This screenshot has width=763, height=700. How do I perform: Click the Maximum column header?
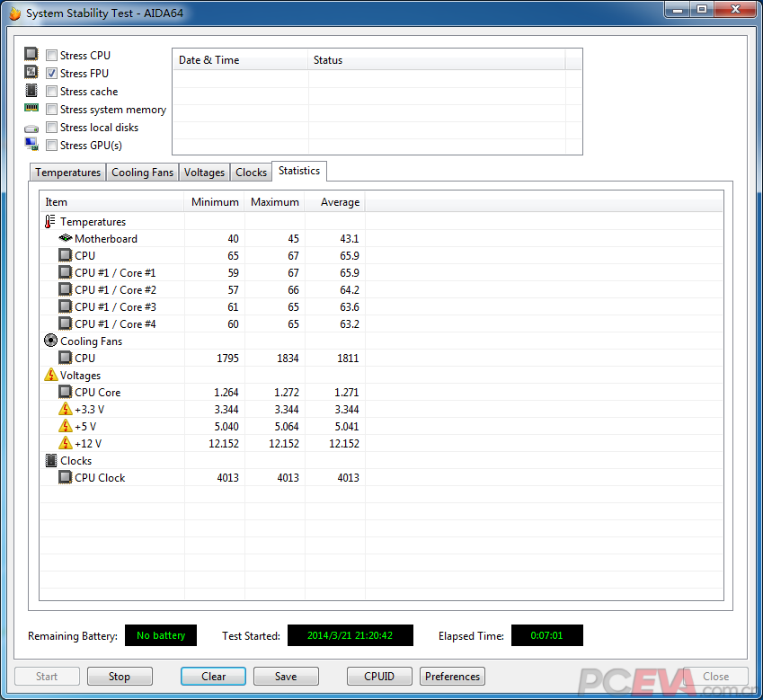(274, 202)
